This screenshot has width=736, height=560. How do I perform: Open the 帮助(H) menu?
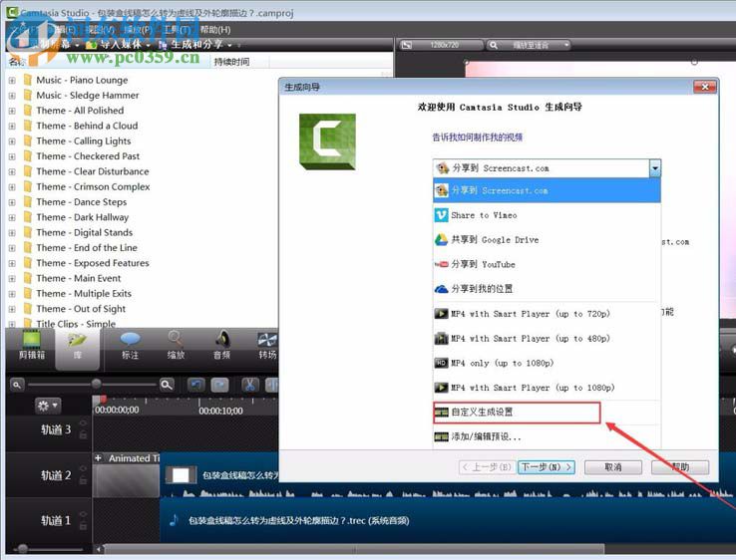tap(215, 30)
